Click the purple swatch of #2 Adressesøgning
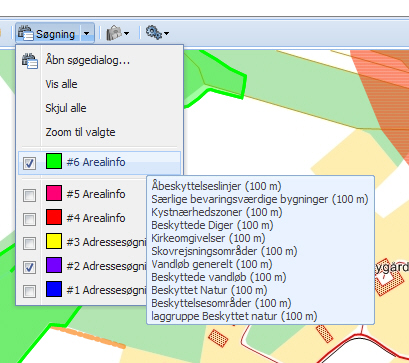The height and width of the screenshot is (363, 409). (54, 265)
